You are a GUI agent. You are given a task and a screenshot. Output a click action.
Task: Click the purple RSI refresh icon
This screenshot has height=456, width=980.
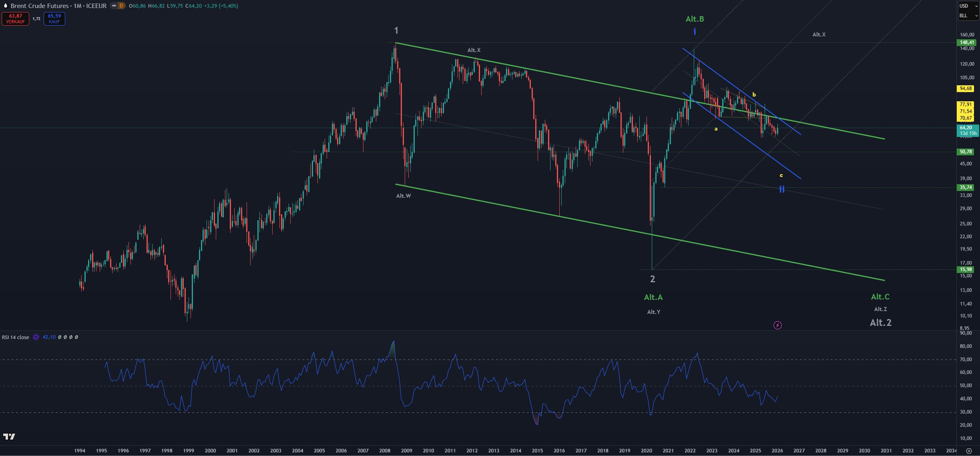click(x=36, y=337)
